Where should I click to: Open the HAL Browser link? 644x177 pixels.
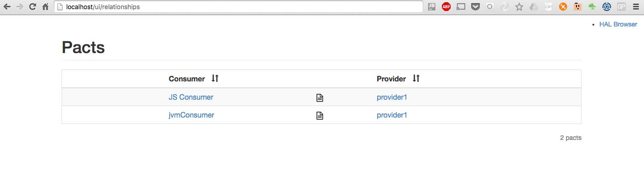click(618, 24)
